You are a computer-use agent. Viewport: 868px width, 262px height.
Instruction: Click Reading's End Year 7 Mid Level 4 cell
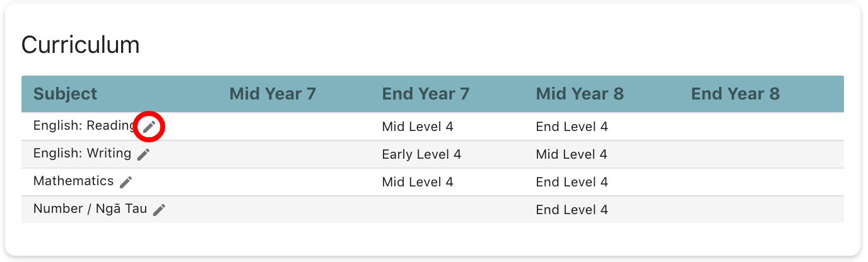point(418,127)
